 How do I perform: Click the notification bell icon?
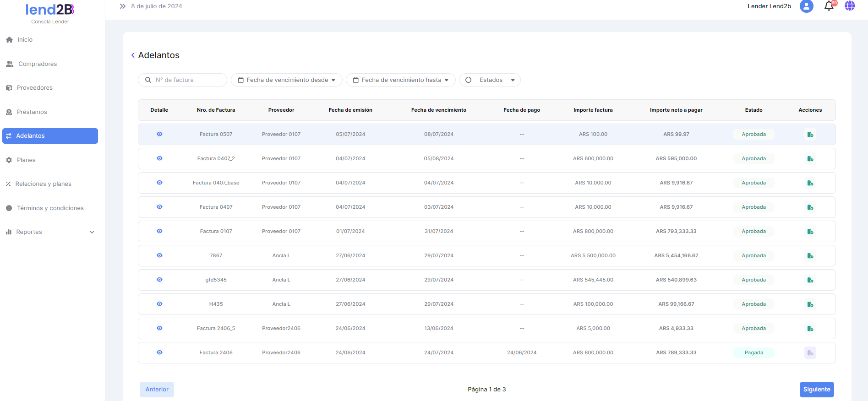pos(829,6)
